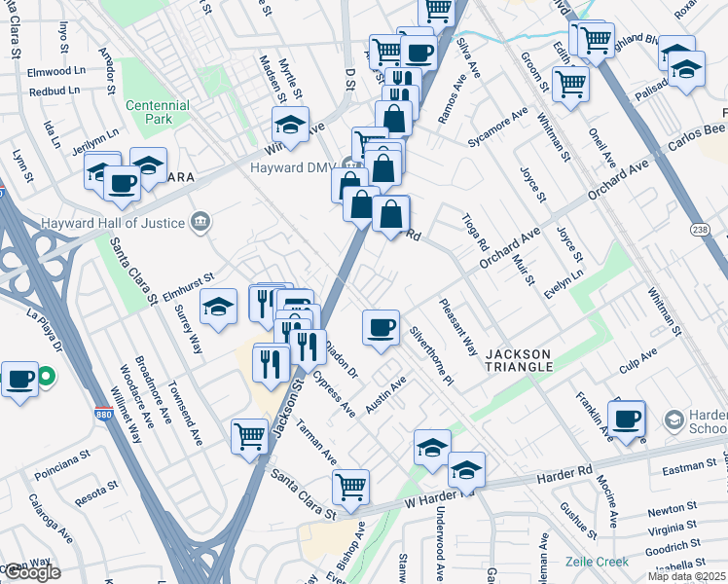Select the cafe marker near Franklin Ave
Screen dimensions: 728x584
(x=627, y=422)
